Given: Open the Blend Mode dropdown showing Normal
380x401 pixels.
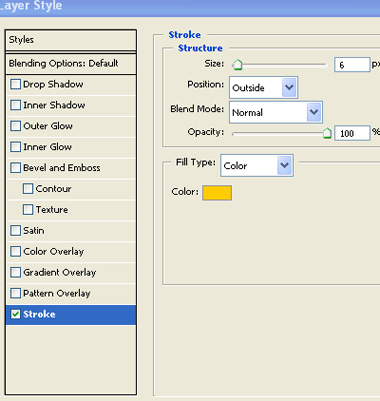Looking at the screenshot, I should (x=276, y=112).
